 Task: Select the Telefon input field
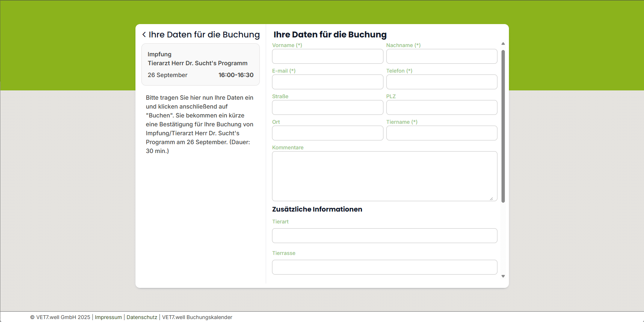coord(442,82)
